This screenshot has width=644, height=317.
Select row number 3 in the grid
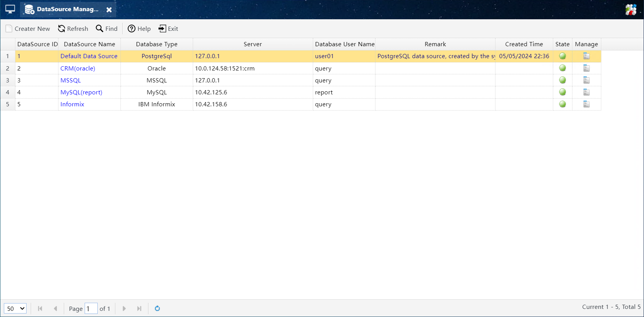pos(8,81)
